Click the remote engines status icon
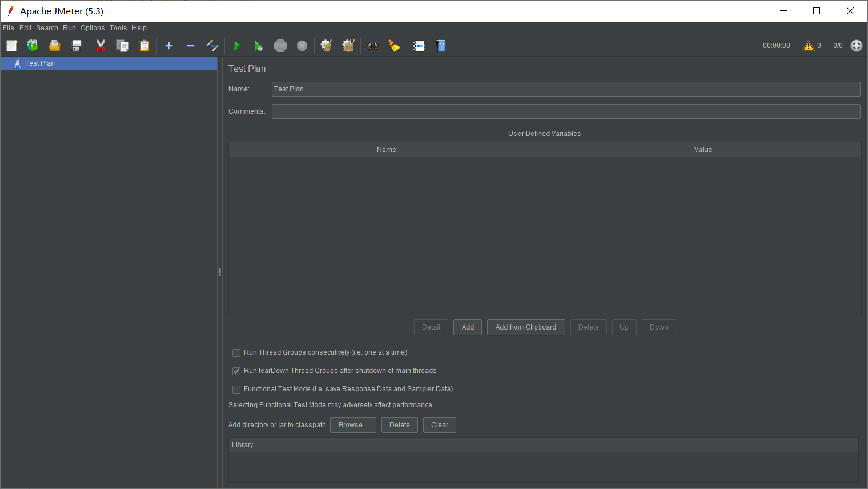Image resolution: width=868 pixels, height=489 pixels. (857, 46)
